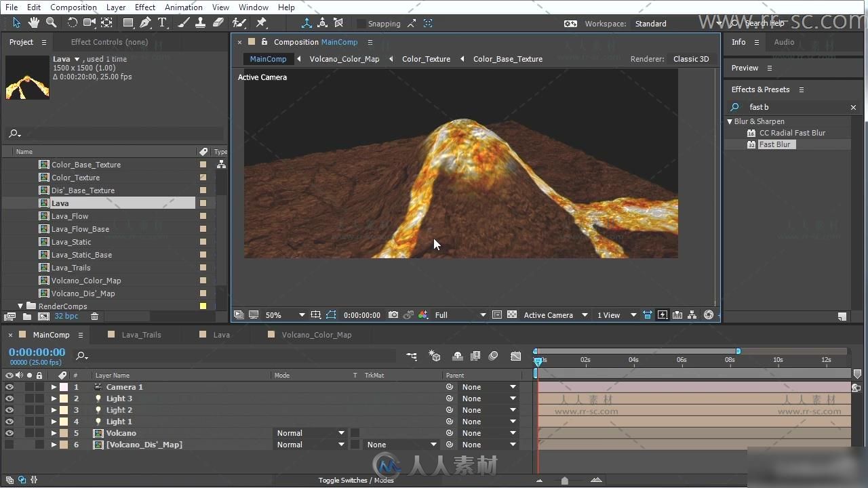This screenshot has width=868, height=488.
Task: Navigate to Color_Texture in comp breadcrumb
Action: pos(426,59)
